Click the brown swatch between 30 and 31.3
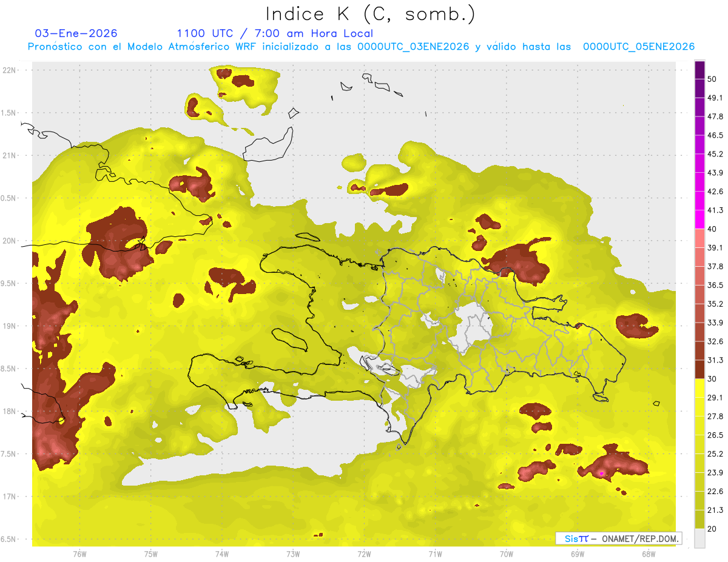 (699, 369)
